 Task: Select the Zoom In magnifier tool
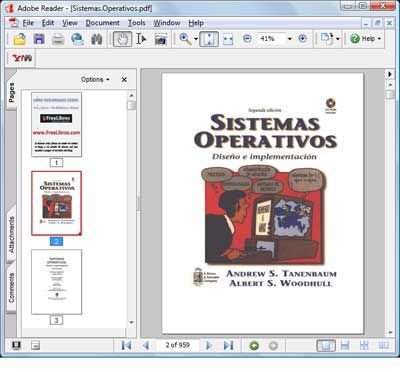pyautogui.click(x=185, y=39)
